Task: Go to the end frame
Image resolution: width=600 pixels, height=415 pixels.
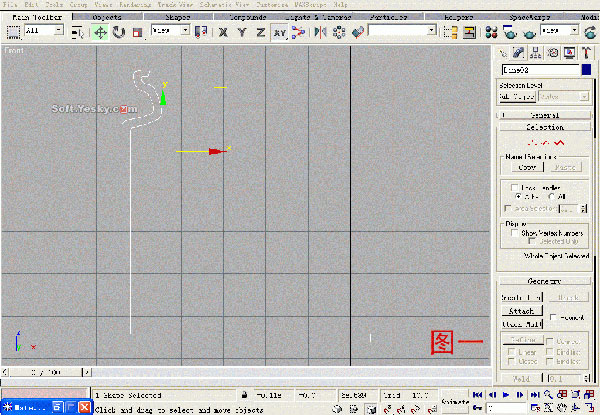Action: click(x=535, y=395)
